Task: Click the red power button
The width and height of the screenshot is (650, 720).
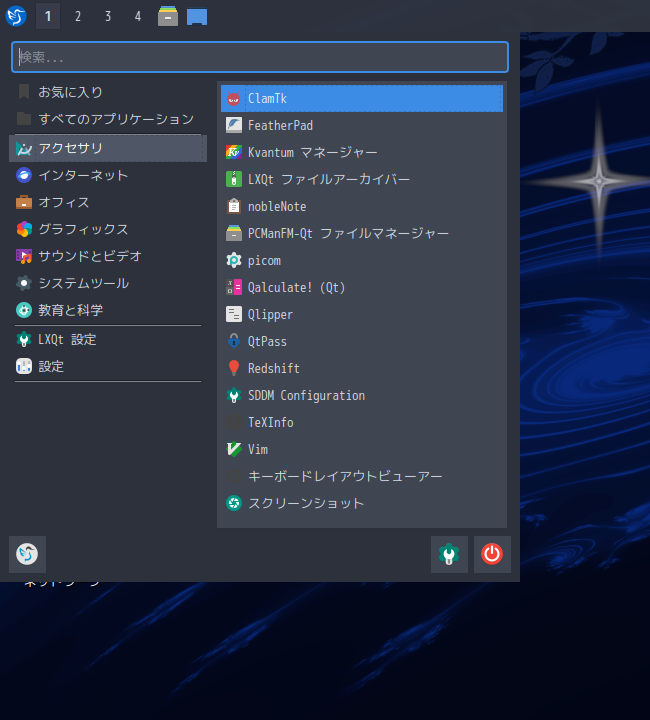Action: [x=492, y=554]
